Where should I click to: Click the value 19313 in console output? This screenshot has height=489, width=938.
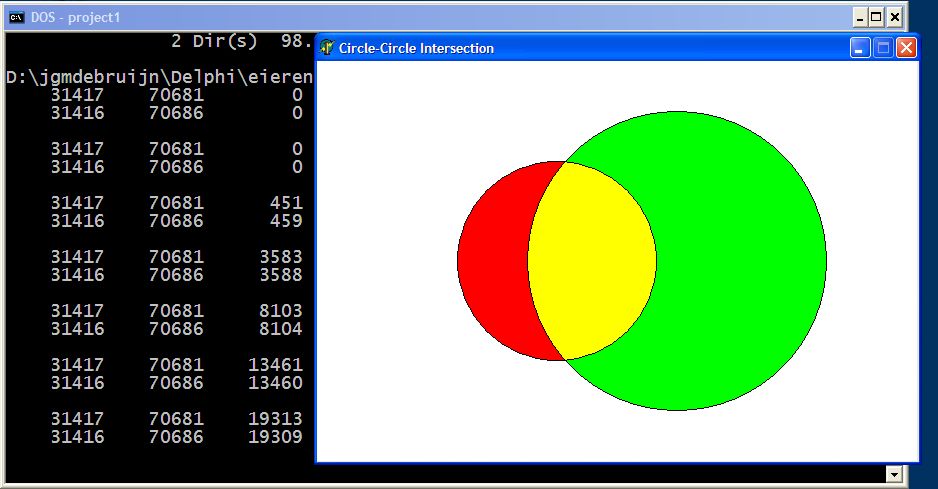(275, 419)
